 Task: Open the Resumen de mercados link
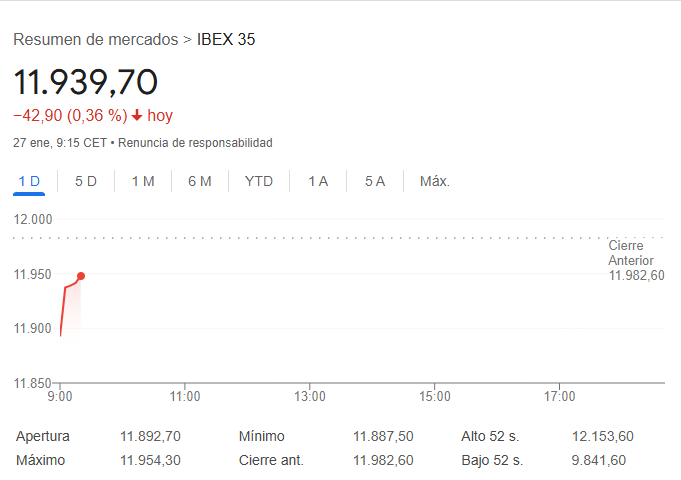tap(96, 40)
